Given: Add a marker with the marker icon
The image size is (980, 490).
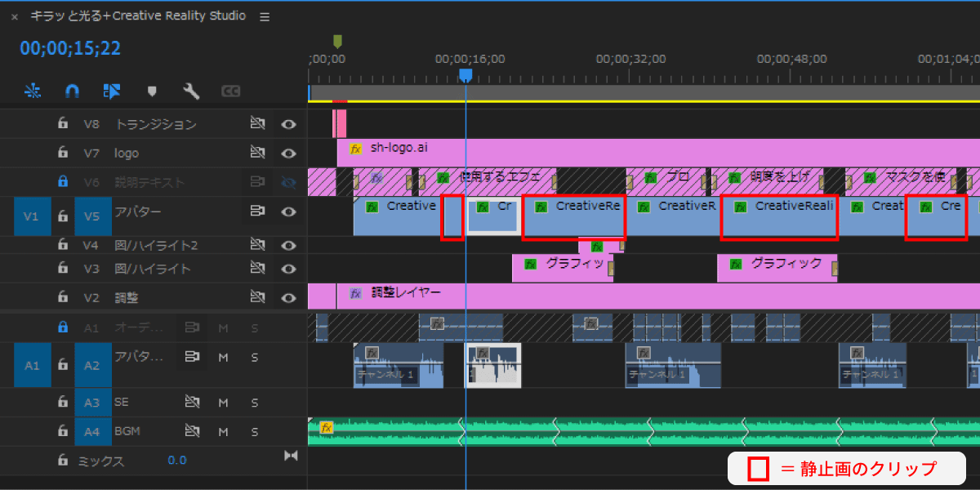Looking at the screenshot, I should tap(151, 91).
